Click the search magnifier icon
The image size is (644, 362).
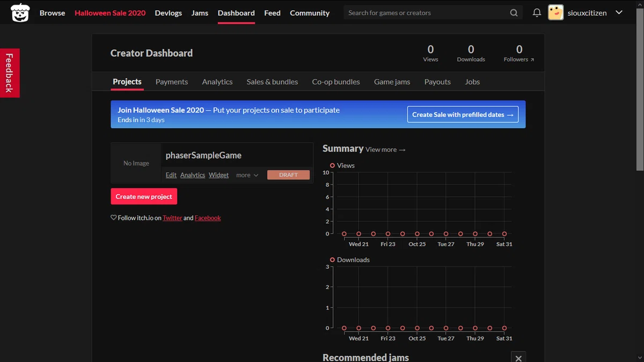click(x=514, y=13)
